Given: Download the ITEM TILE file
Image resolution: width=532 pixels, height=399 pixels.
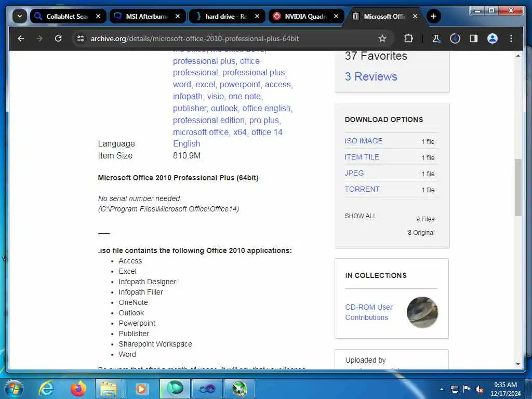Looking at the screenshot, I should [362, 157].
